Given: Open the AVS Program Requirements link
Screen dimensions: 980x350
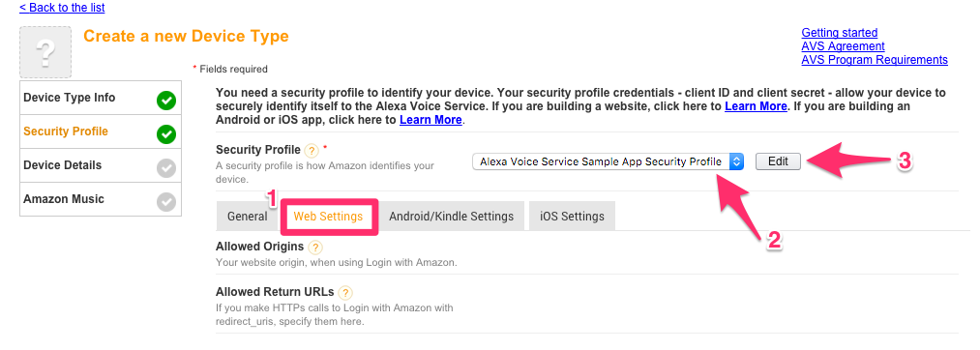Looking at the screenshot, I should point(875,60).
